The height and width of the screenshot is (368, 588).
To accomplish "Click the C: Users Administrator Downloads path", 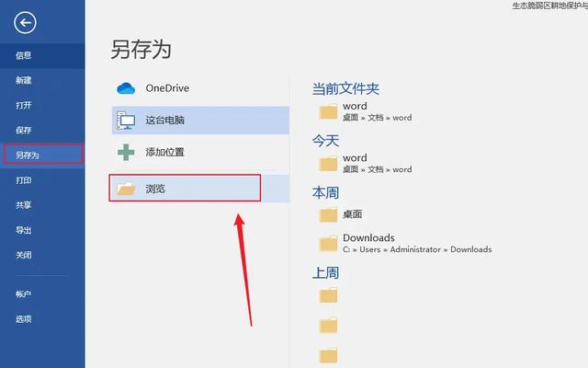I will pos(417,249).
